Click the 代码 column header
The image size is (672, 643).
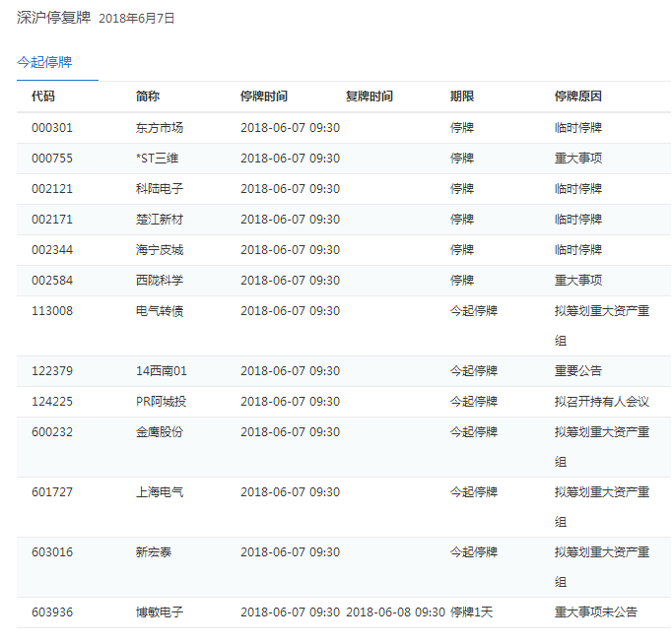pos(43,96)
